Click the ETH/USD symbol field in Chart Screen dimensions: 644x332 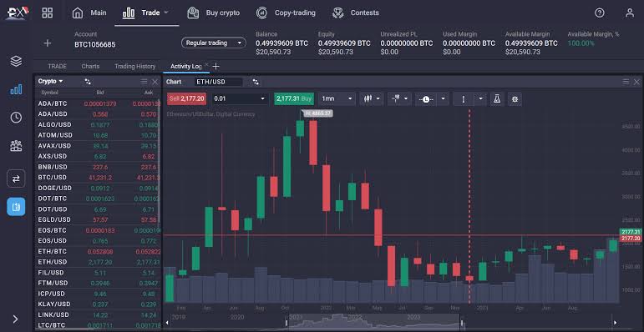[x=219, y=82]
